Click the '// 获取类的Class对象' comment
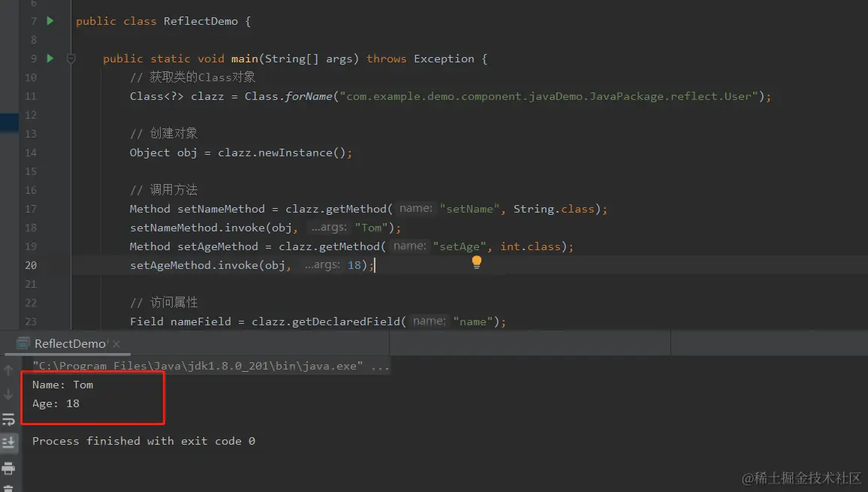Image resolution: width=868 pixels, height=492 pixels. pos(193,77)
